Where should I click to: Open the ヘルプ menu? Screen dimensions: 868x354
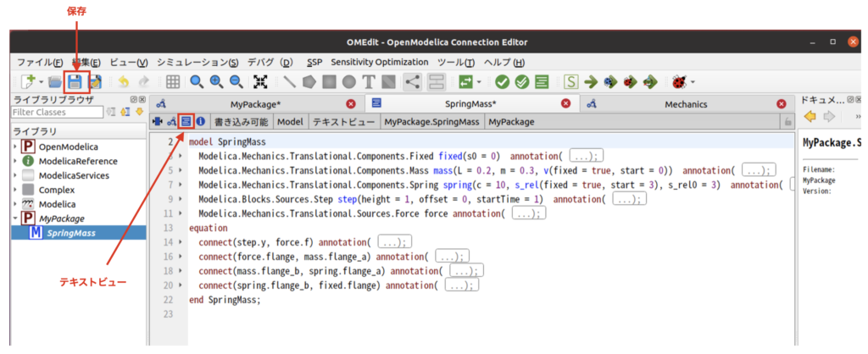tap(504, 62)
